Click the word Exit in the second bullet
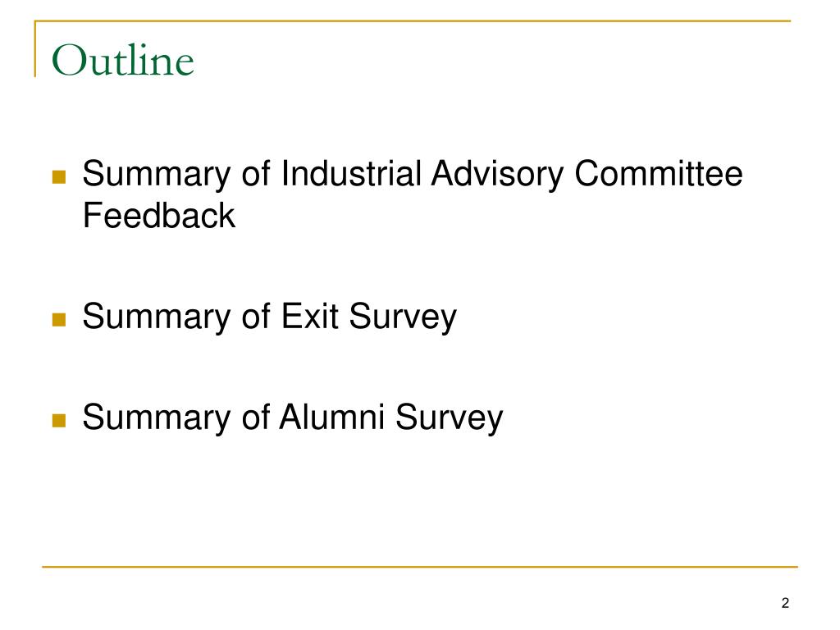The height and width of the screenshot is (630, 840). pyautogui.click(x=309, y=316)
